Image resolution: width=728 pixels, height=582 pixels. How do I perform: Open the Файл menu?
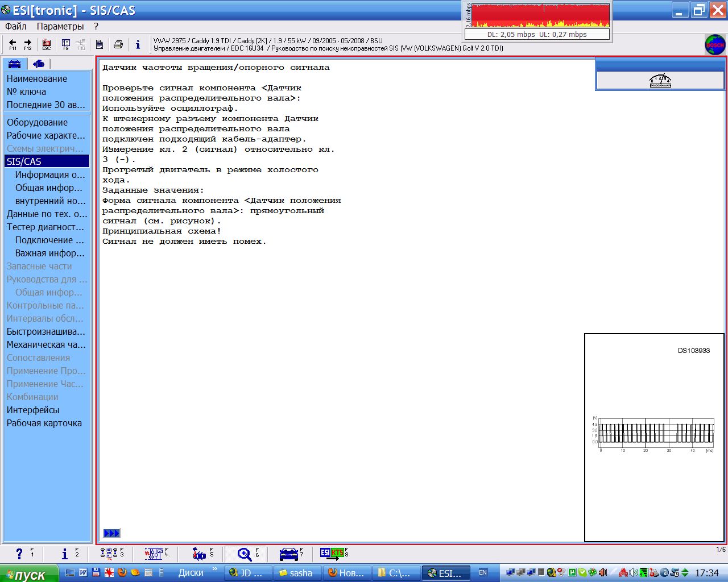(x=16, y=26)
